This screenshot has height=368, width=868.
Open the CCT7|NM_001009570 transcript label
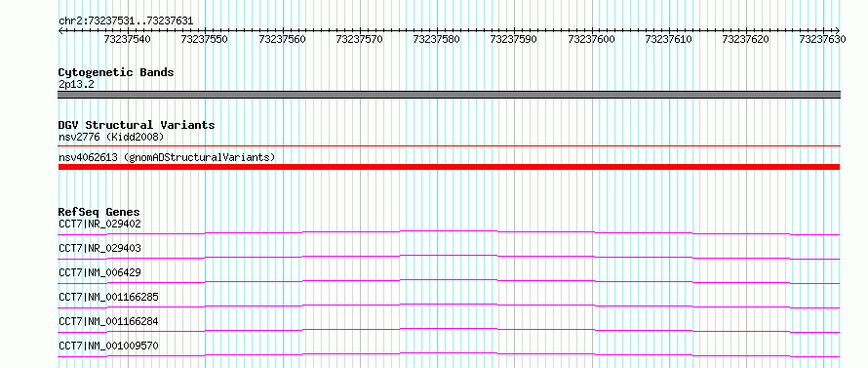point(108,346)
